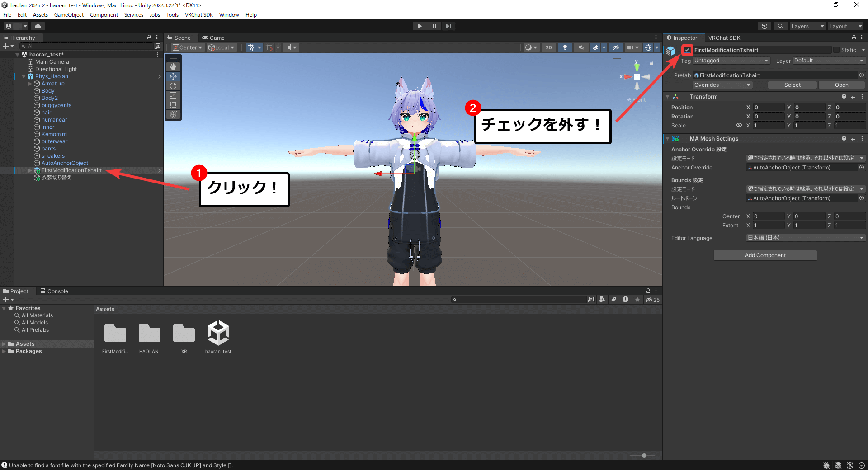Open the Layers dropdown in toolbar

tap(807, 26)
